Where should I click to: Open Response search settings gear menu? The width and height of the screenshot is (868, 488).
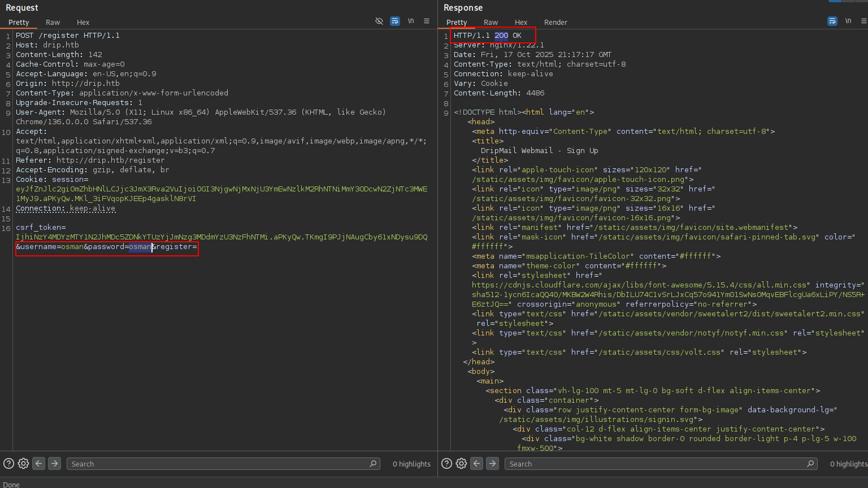[x=462, y=463]
